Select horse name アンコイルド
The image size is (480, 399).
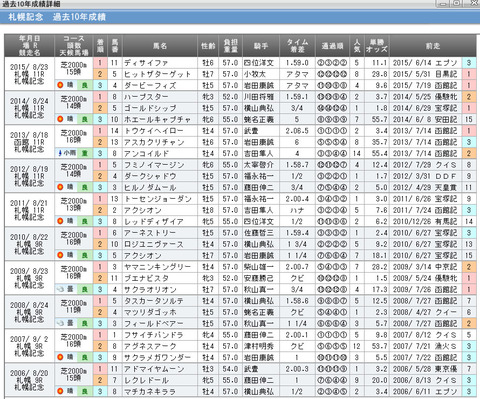(x=146, y=153)
